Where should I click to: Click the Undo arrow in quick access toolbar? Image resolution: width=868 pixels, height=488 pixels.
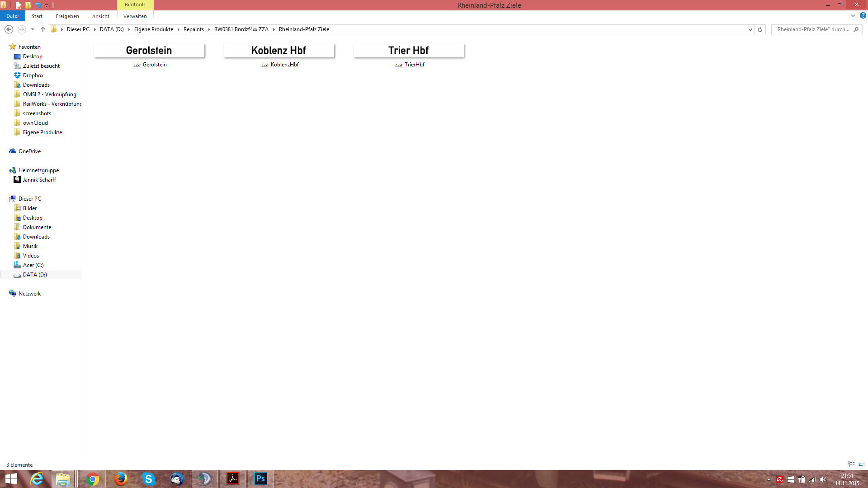pyautogui.click(x=38, y=5)
